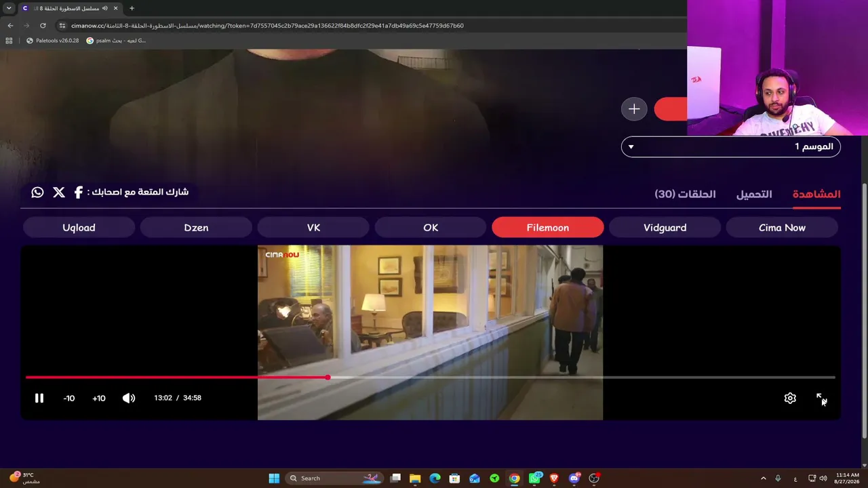Reload the current page
The image size is (868, 488).
tap(43, 26)
